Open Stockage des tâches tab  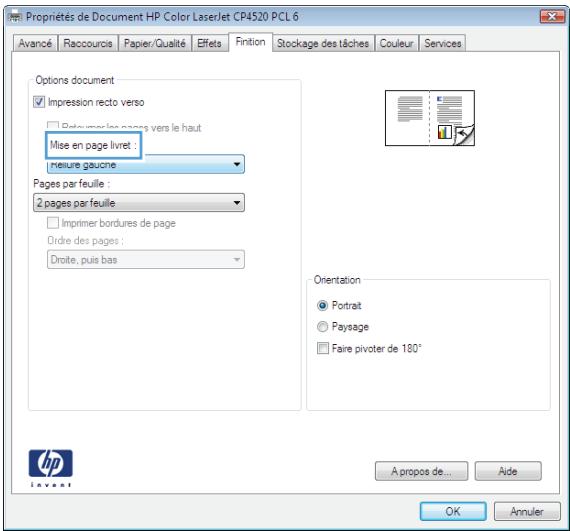[323, 43]
